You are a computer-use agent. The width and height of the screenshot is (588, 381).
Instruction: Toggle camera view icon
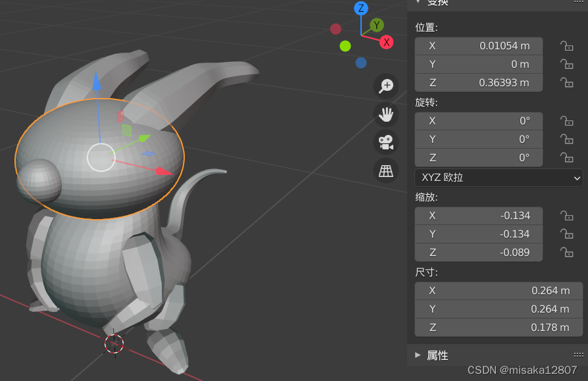[386, 143]
